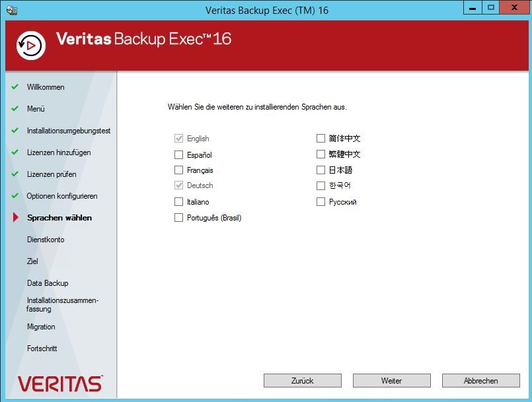Enable the Español language checkbox
The width and height of the screenshot is (532, 402).
point(178,155)
